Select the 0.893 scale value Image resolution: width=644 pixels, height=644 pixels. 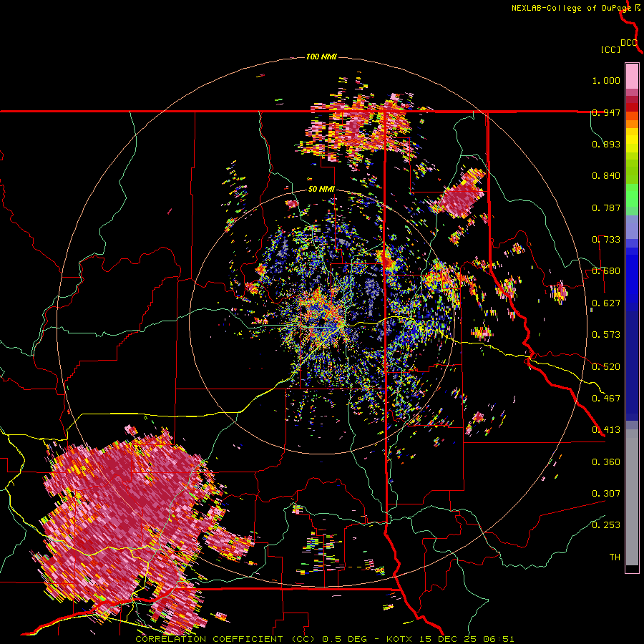[x=606, y=144]
